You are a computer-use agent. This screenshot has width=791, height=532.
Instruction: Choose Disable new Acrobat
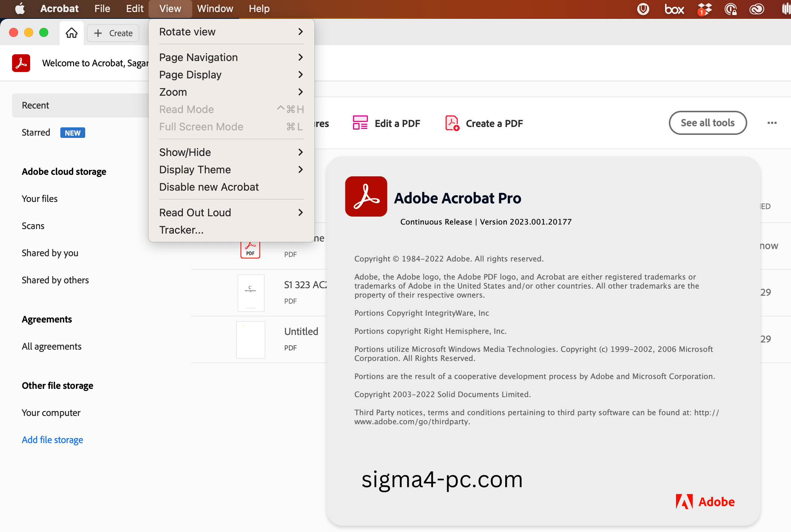point(231,187)
